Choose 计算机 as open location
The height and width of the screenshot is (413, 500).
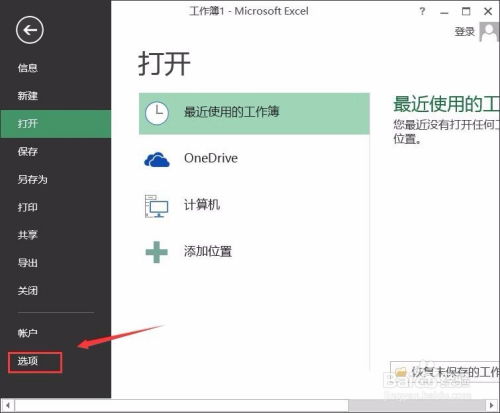pyautogui.click(x=202, y=205)
